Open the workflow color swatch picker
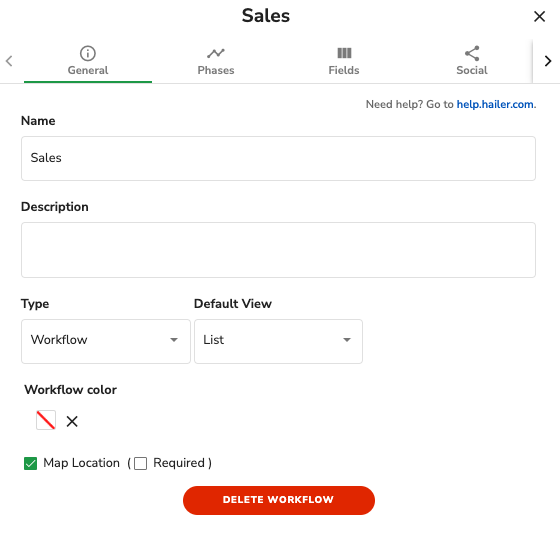The width and height of the screenshot is (560, 544). pos(46,420)
